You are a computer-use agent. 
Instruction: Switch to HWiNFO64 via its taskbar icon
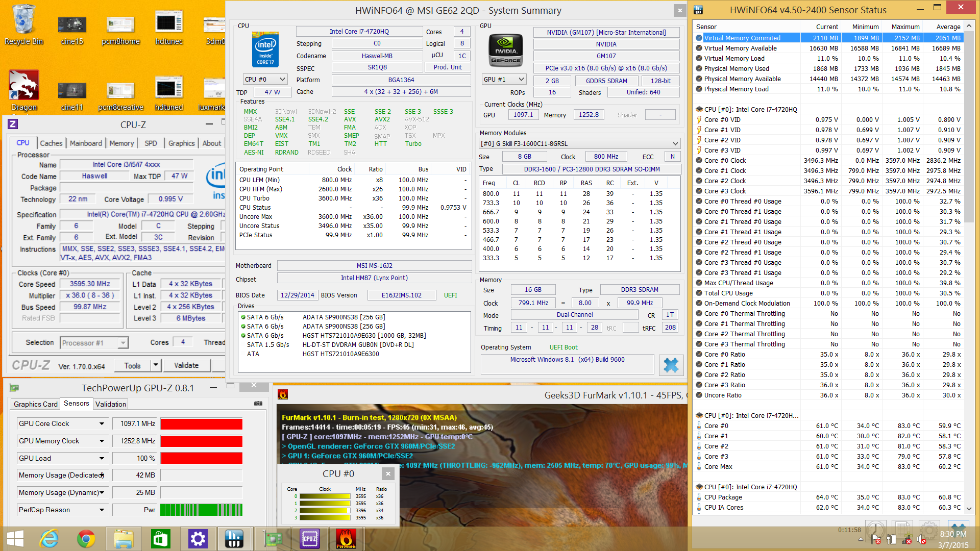coord(234,539)
